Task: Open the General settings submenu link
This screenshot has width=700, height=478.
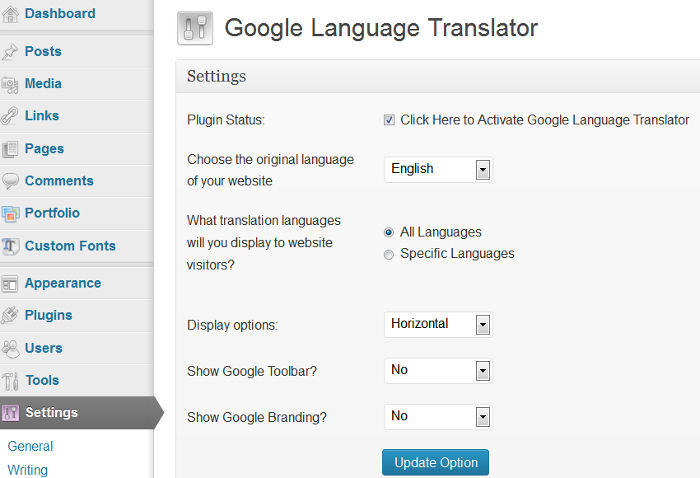Action: pyautogui.click(x=30, y=446)
